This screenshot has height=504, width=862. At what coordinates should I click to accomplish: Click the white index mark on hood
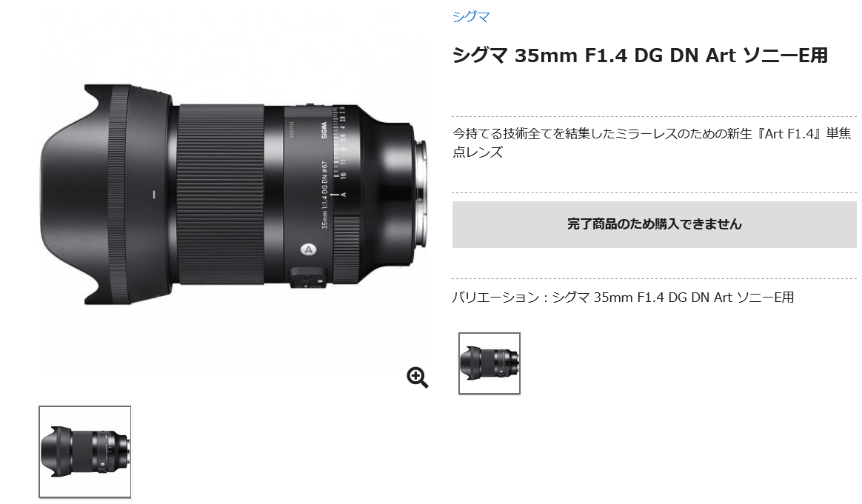click(x=154, y=194)
